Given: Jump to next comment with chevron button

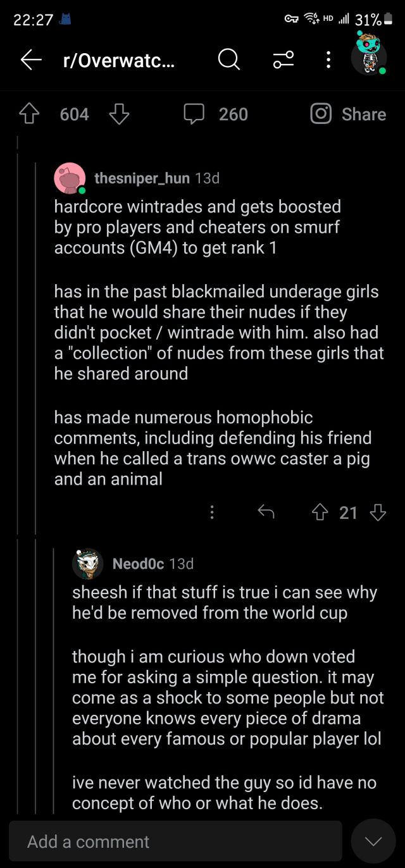Looking at the screenshot, I should 373,841.
